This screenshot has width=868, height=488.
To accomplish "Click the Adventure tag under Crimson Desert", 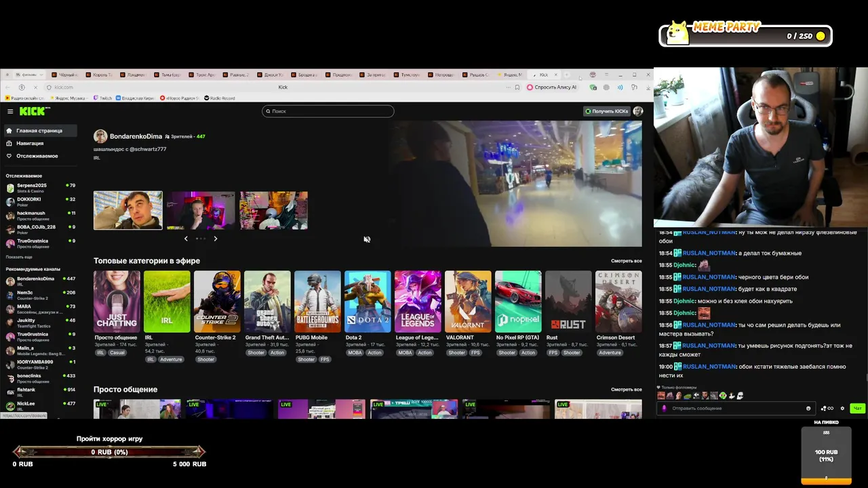I will [x=610, y=352].
